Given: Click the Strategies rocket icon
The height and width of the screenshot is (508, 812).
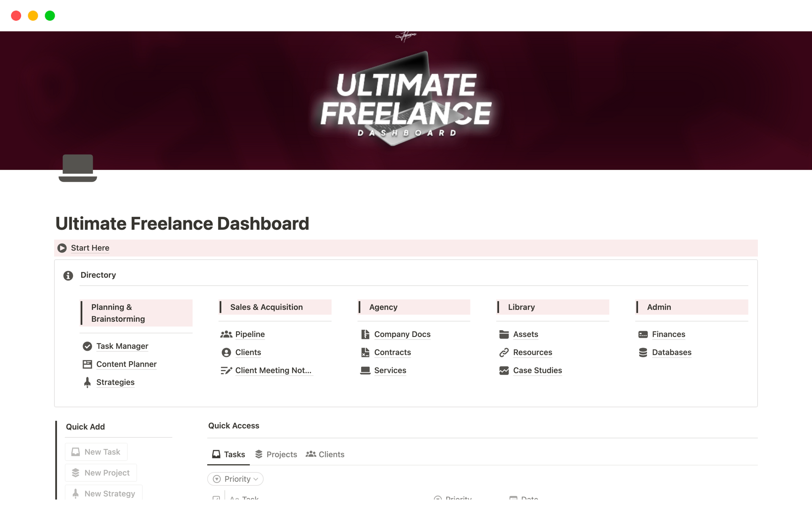Looking at the screenshot, I should point(87,382).
